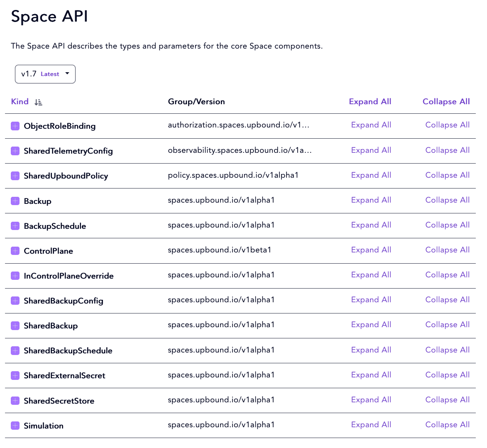The height and width of the screenshot is (448, 487).
Task: Click the plus icon beside SharedTelemetryConfig
Action: 15,151
